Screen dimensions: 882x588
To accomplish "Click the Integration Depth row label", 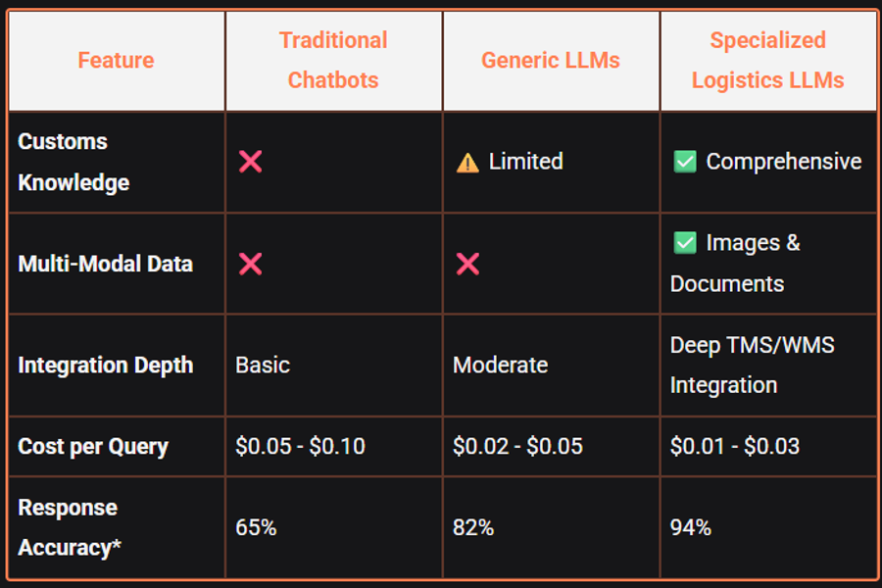I will pos(105,366).
